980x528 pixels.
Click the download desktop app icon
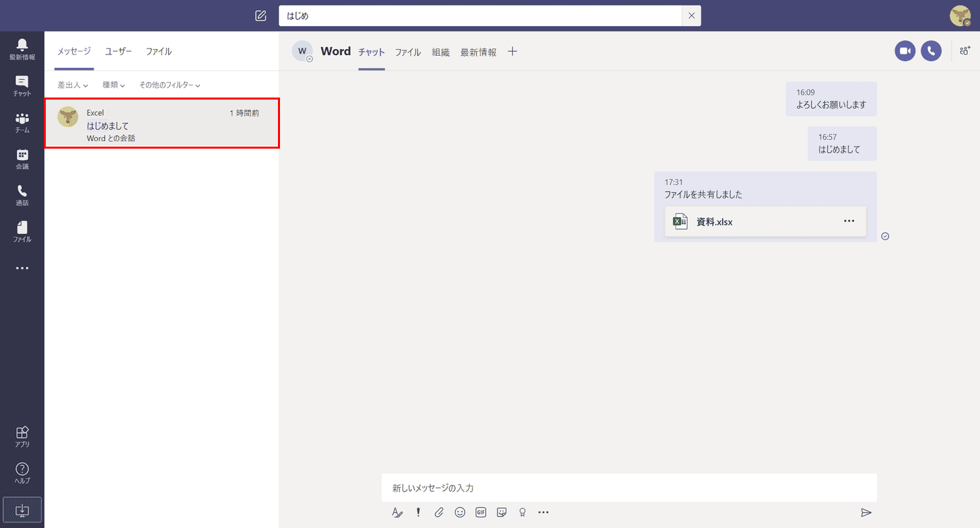pyautogui.click(x=22, y=510)
